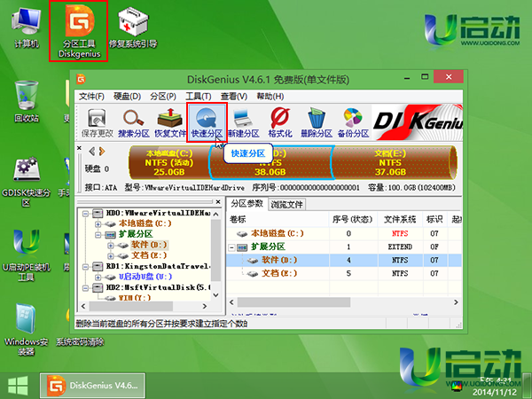Select U启动U盘(U:) in the tree
Screen dimensions: 532x399
[145, 277]
